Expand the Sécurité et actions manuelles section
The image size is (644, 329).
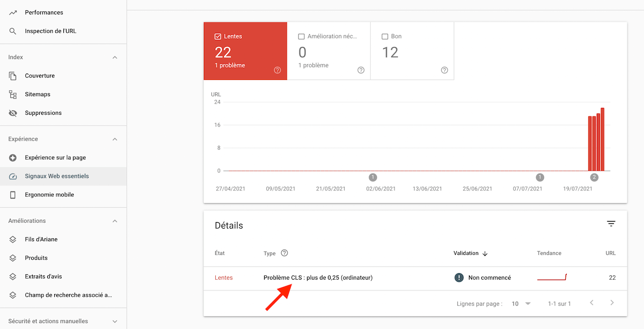coord(115,320)
